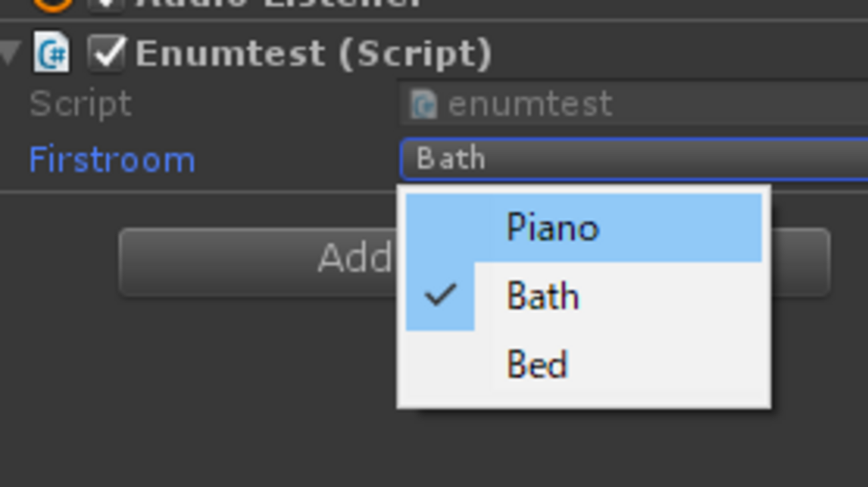
Task: Click the Script property label
Action: point(80,104)
